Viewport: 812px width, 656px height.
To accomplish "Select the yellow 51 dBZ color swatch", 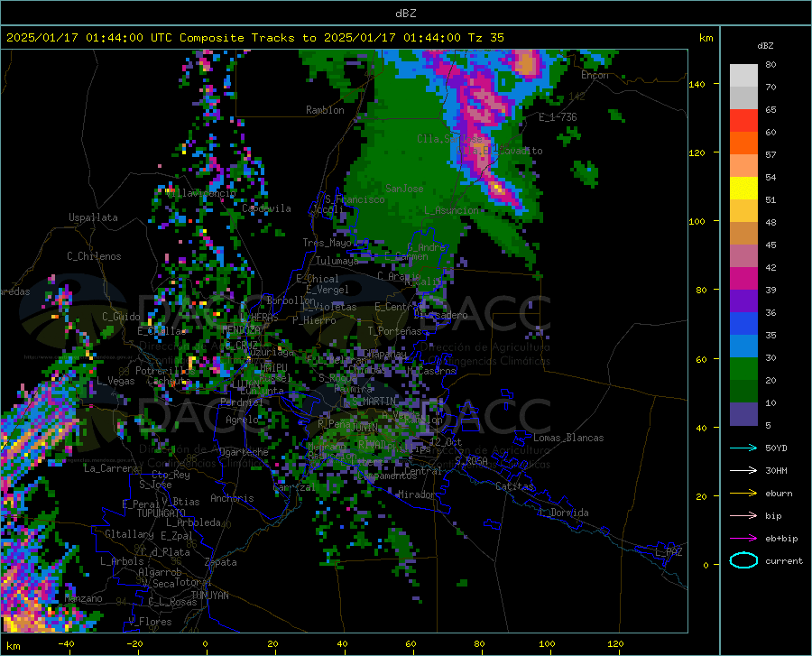I will pyautogui.click(x=743, y=189).
